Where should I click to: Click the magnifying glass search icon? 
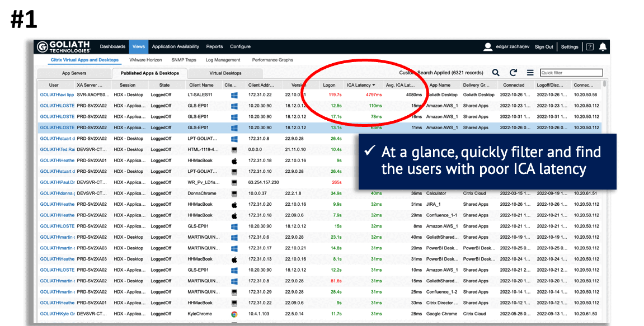pyautogui.click(x=496, y=73)
